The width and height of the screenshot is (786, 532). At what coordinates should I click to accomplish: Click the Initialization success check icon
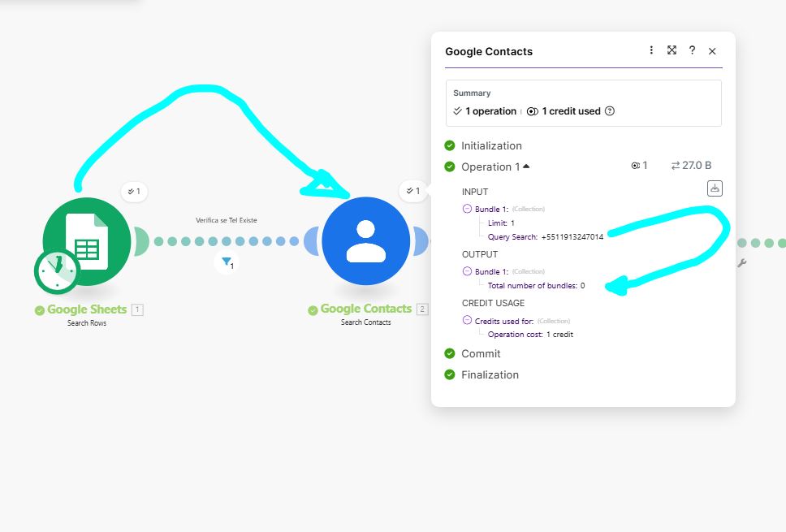pyautogui.click(x=450, y=145)
